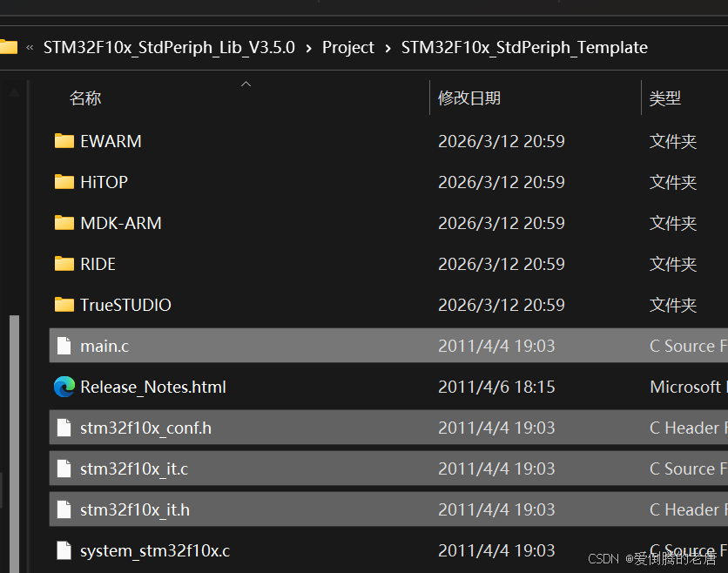This screenshot has height=573, width=728.
Task: Click the TrueSTUDIO folder icon
Action: [x=64, y=305]
